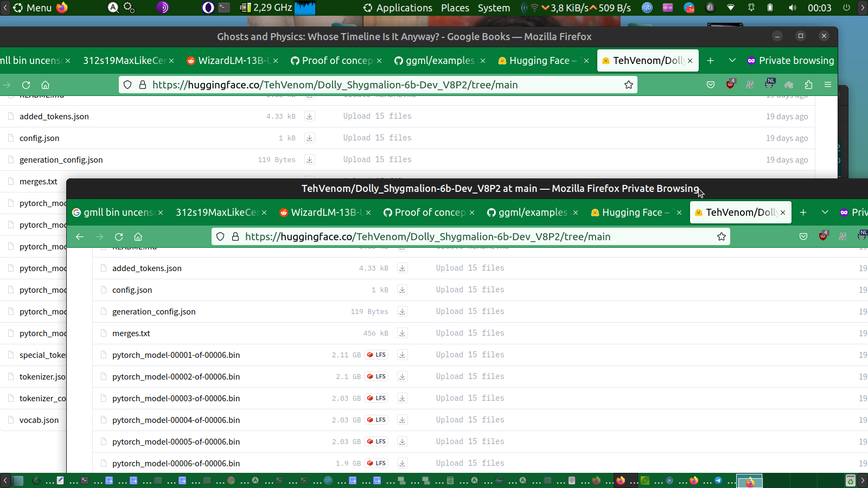868x488 pixels.
Task: Download pytorch_model-00001-of-00006.bin via download icon
Action: point(402,355)
